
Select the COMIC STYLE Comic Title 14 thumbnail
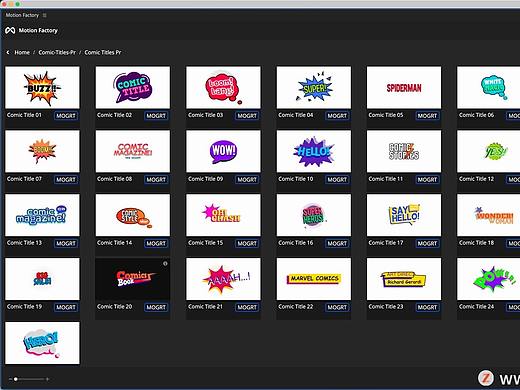click(x=133, y=215)
